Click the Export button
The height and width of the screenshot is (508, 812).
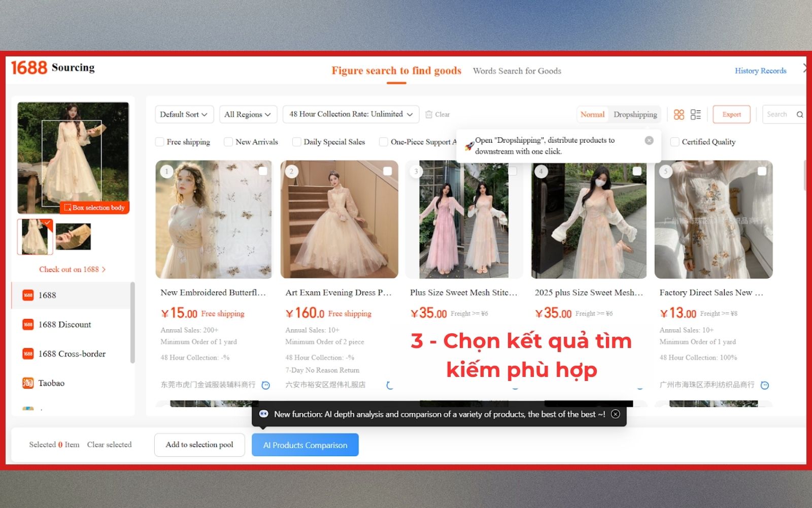pyautogui.click(x=731, y=114)
